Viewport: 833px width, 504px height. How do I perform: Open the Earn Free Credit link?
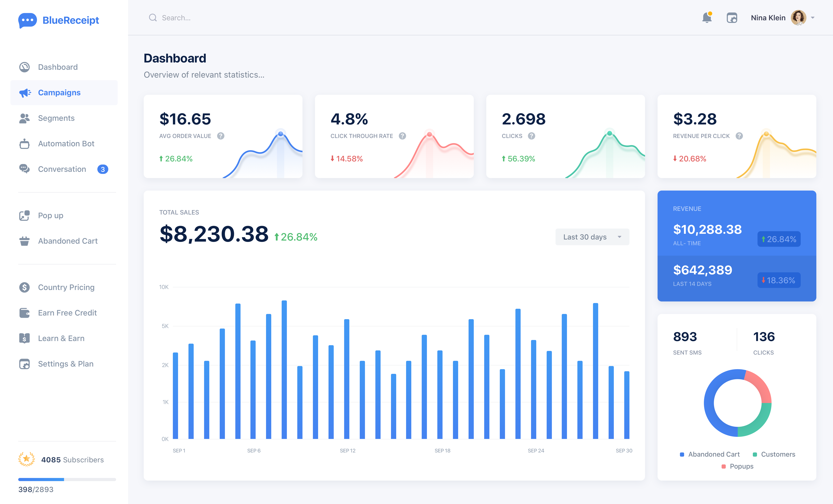67,313
